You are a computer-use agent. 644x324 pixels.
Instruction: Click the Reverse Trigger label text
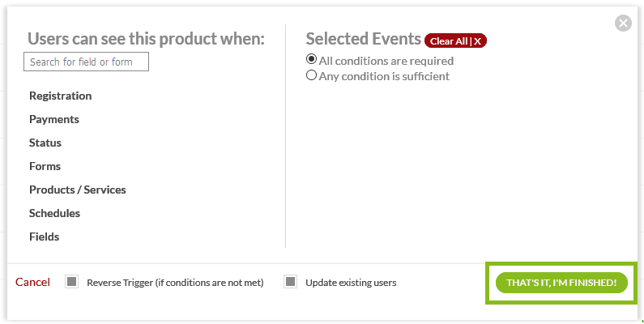pyautogui.click(x=175, y=283)
